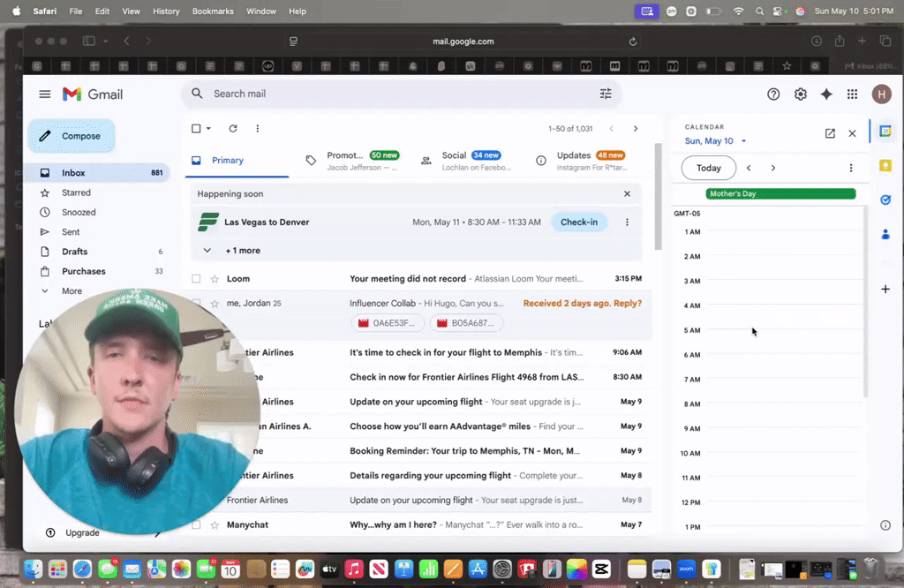
Task: Open the select dropdown arrow beside checkbox
Action: (208, 129)
